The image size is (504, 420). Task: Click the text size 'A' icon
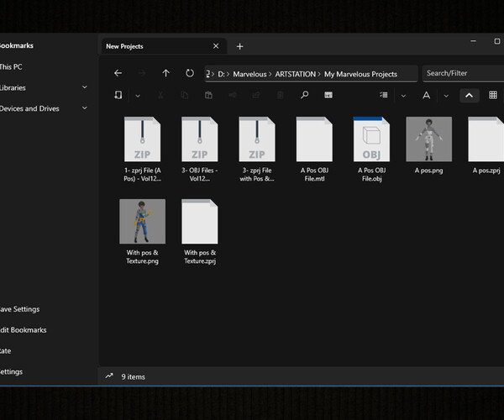pos(427,96)
